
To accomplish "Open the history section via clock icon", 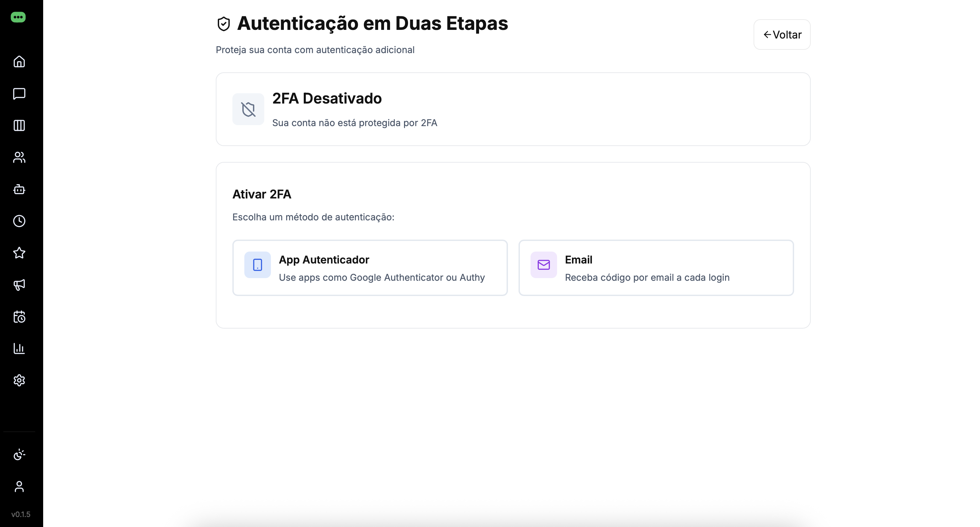I will click(x=19, y=221).
